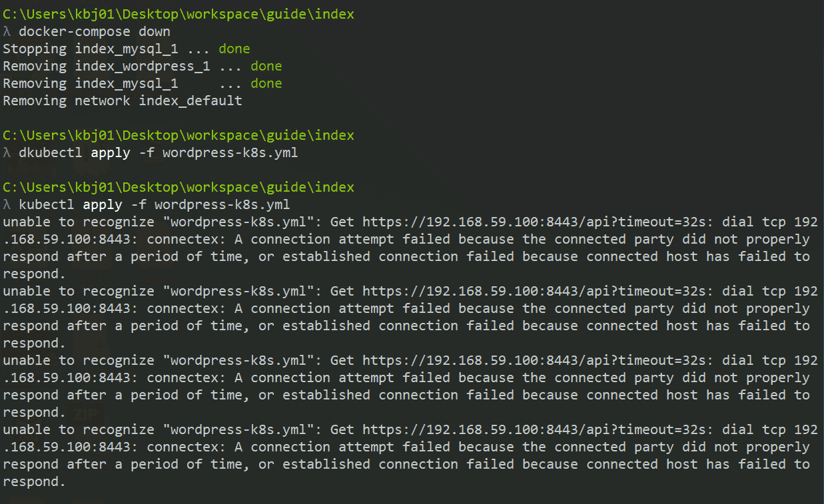Click the "docker-compose down" command text
Image resolution: width=824 pixels, height=504 pixels.
click(95, 31)
